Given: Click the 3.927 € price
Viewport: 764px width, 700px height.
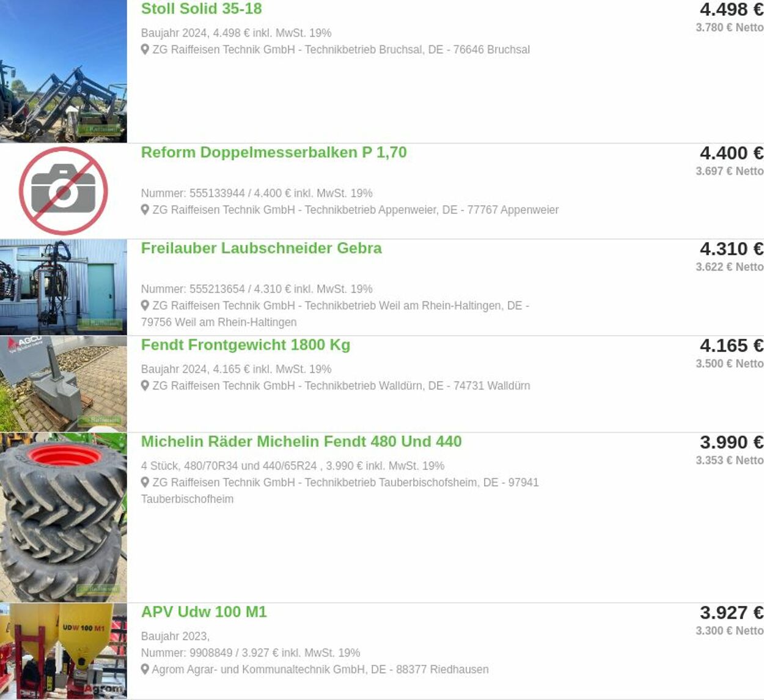Looking at the screenshot, I should click(x=732, y=613).
